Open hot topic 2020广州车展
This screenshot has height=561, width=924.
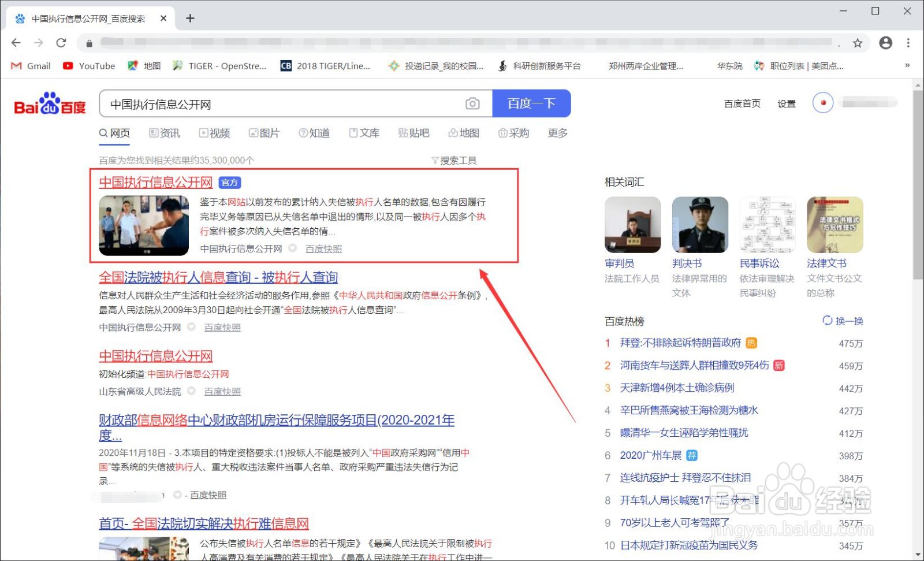[651, 455]
